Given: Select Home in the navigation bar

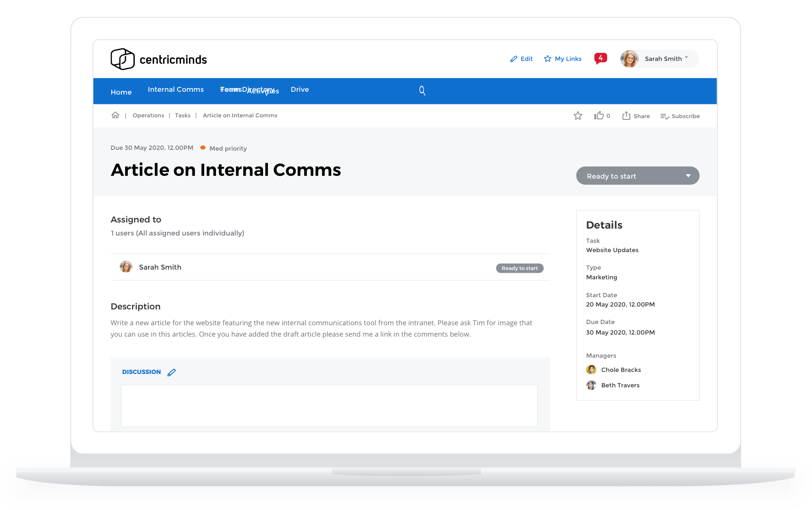Looking at the screenshot, I should (x=121, y=92).
